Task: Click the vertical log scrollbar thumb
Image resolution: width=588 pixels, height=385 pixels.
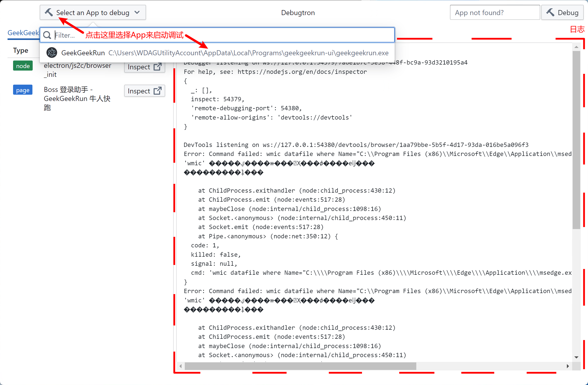Action: click(x=576, y=139)
